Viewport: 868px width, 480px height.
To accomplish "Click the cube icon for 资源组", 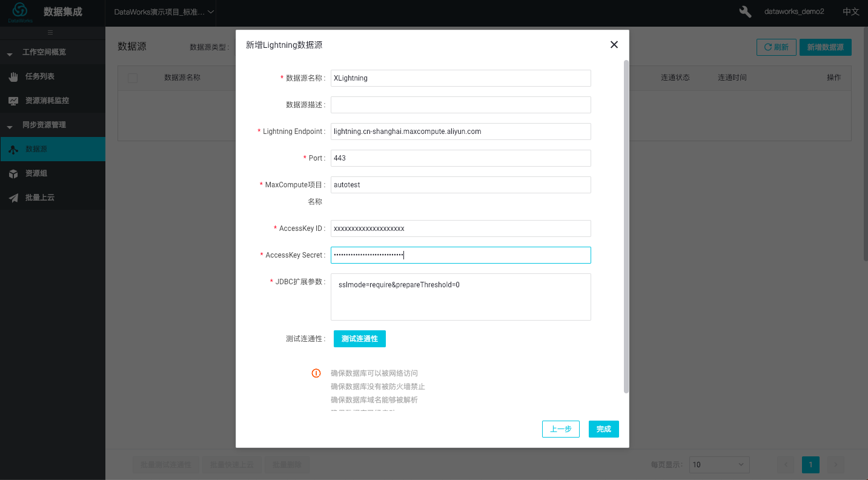I will pos(13,173).
